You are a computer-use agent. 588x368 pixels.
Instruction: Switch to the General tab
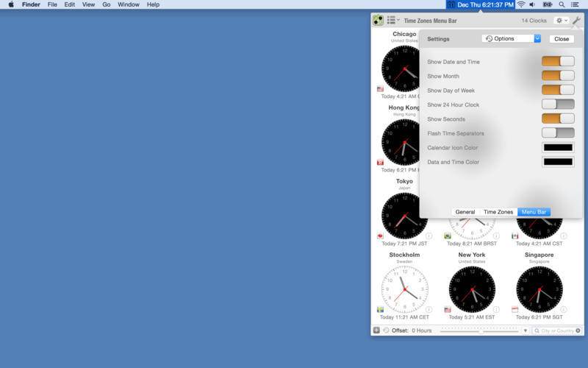[465, 212]
